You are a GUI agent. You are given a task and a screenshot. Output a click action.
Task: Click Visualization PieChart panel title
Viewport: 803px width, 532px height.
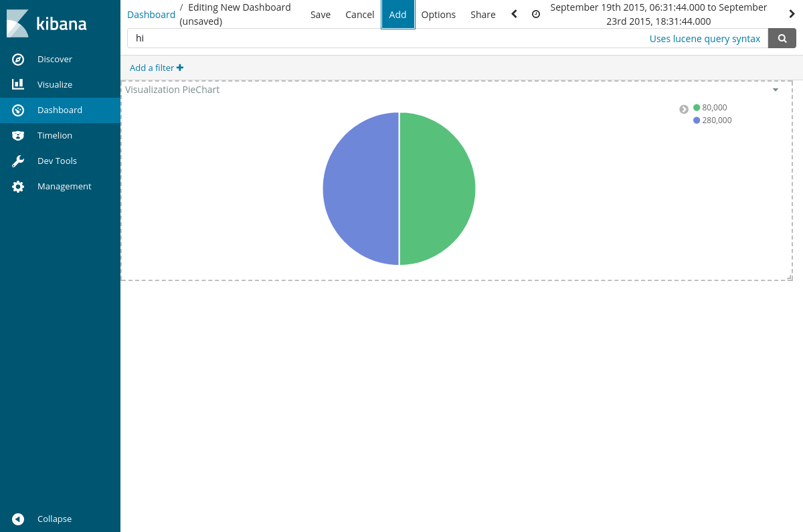point(173,90)
